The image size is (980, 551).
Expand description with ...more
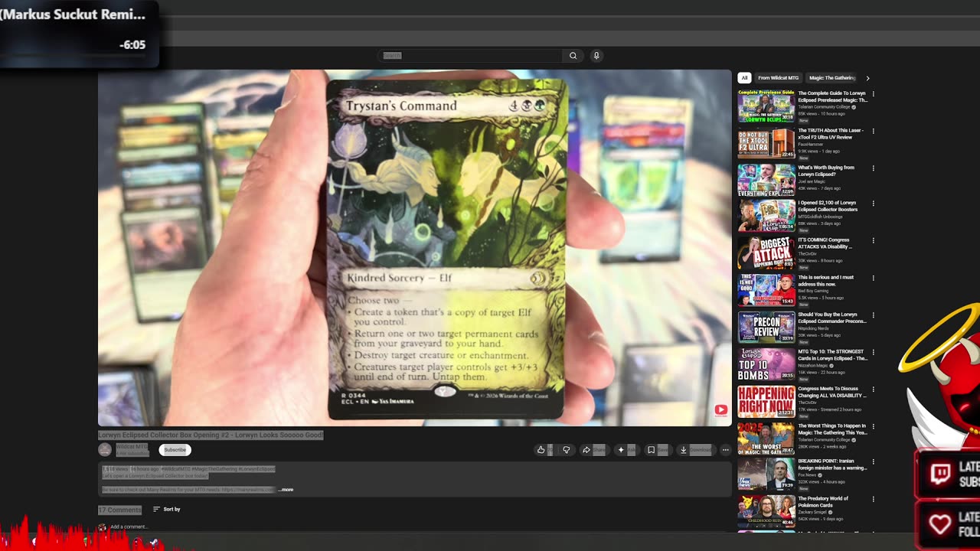(286, 490)
